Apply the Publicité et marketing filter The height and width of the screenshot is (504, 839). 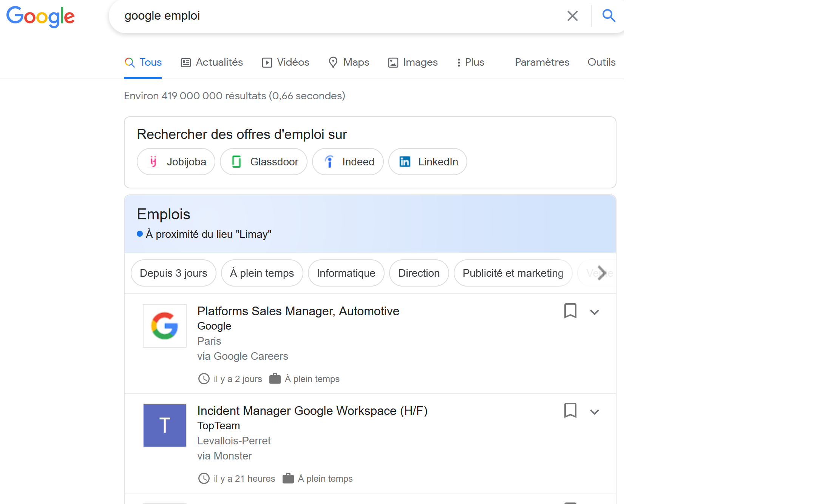(x=513, y=273)
